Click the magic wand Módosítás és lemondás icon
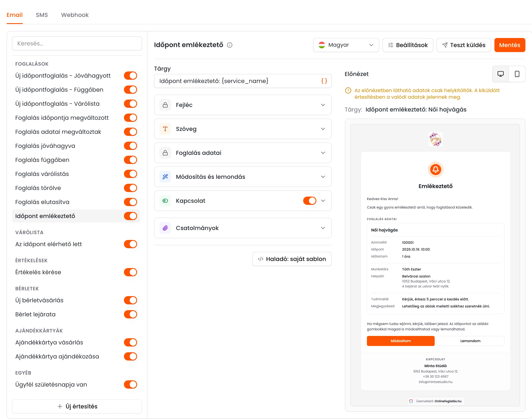The image size is (532, 420). [165, 177]
